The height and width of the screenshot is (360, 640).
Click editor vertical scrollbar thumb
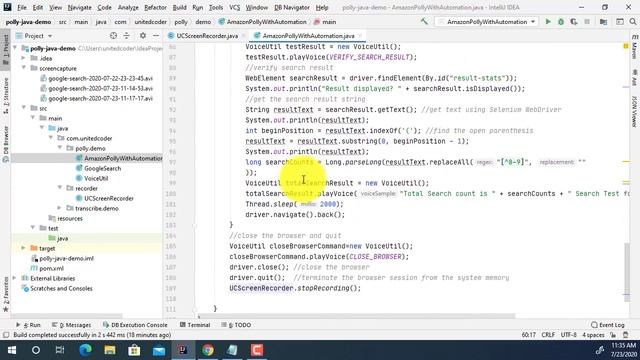pyautogui.click(x=627, y=272)
